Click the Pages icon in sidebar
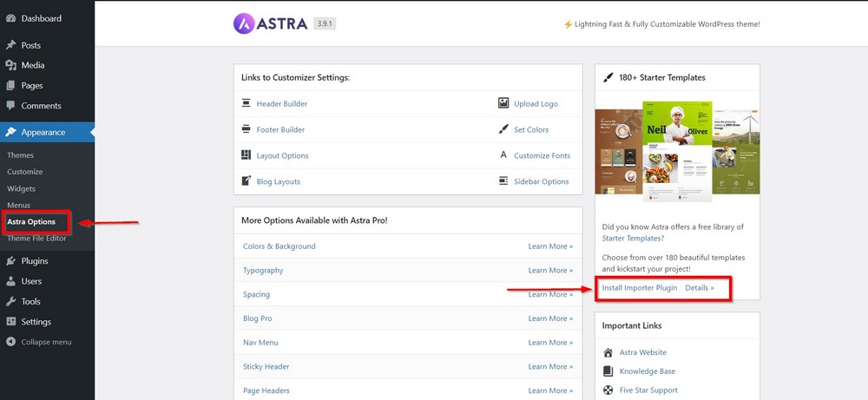 pos(10,86)
